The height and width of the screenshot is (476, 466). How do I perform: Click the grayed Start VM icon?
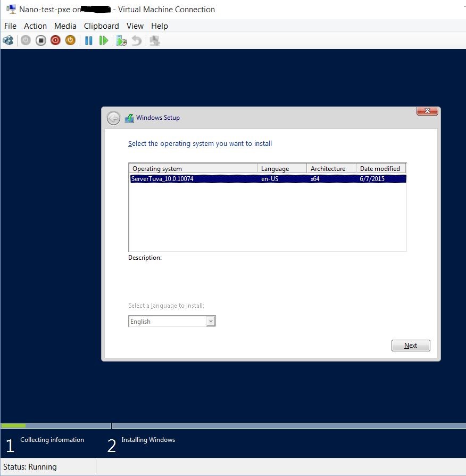click(x=26, y=40)
